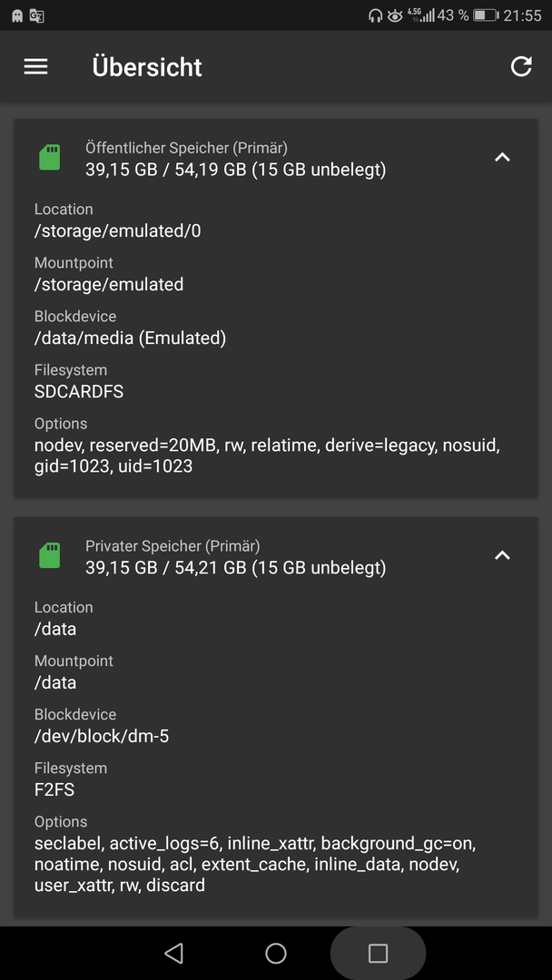
Task: Tap the Android home circle button
Action: click(276, 953)
